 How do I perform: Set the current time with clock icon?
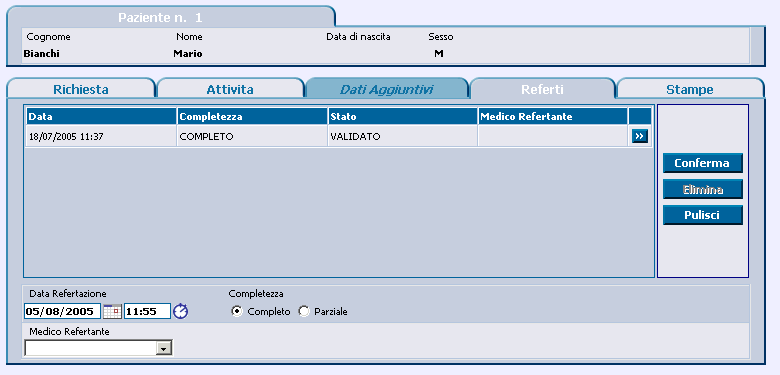(181, 311)
